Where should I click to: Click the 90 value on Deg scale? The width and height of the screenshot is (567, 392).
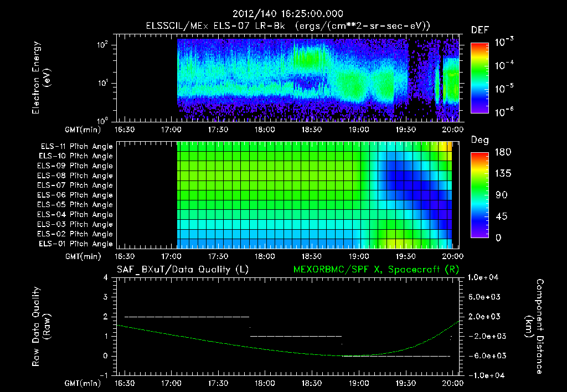pyautogui.click(x=502, y=195)
